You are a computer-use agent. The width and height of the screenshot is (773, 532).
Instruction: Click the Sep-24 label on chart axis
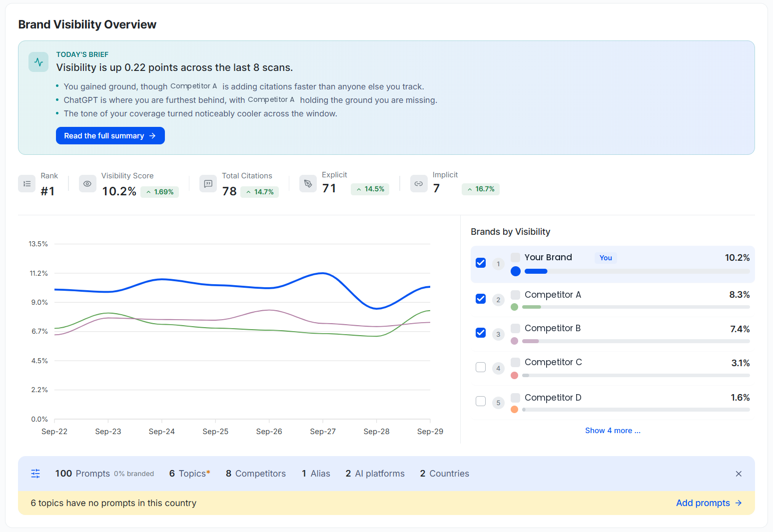[161, 432]
